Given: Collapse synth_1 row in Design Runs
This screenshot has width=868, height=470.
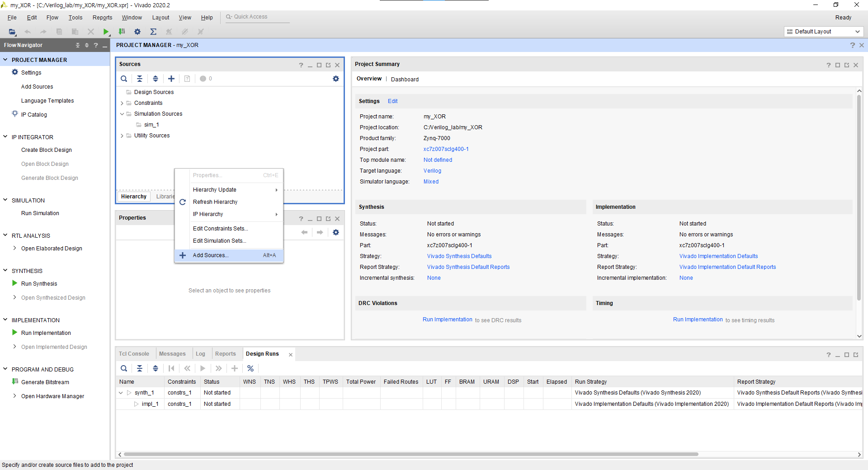Looking at the screenshot, I should click(x=121, y=393).
